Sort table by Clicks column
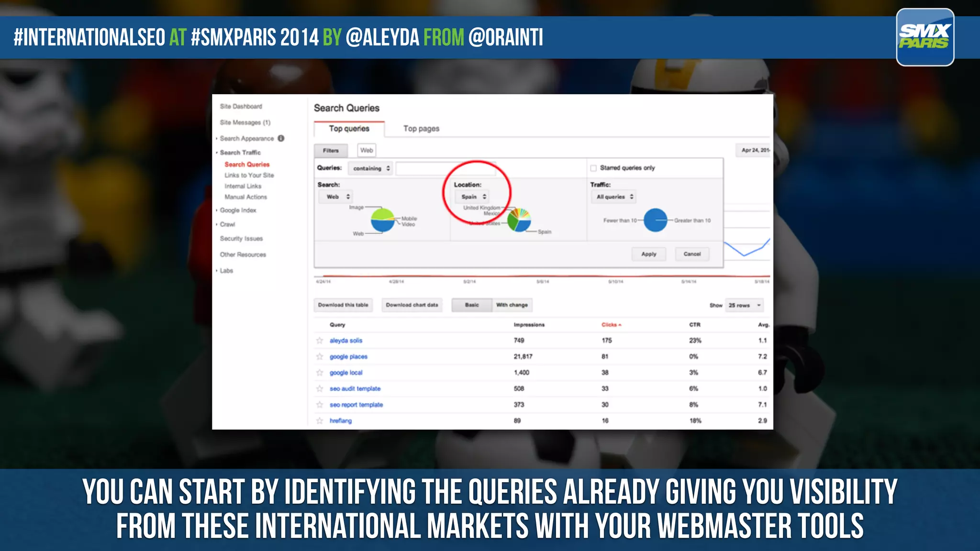Viewport: 980px width, 551px height. 611,325
